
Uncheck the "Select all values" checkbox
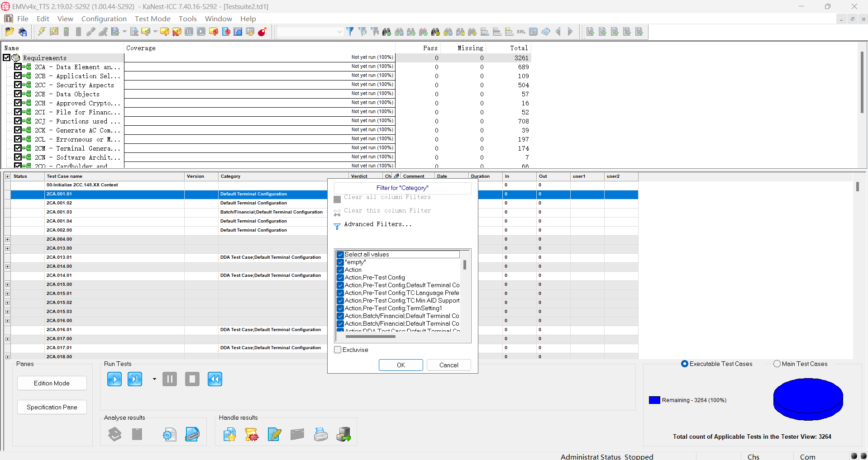(340, 255)
